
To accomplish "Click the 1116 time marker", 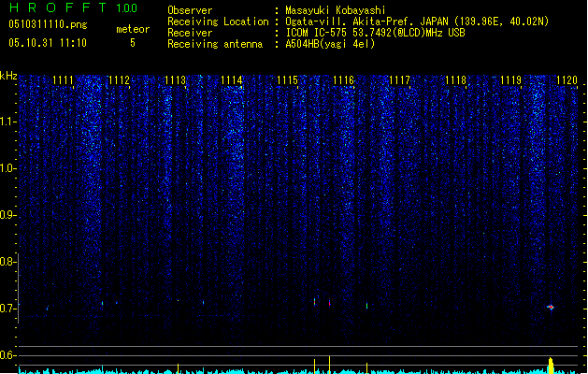I will (x=343, y=80).
